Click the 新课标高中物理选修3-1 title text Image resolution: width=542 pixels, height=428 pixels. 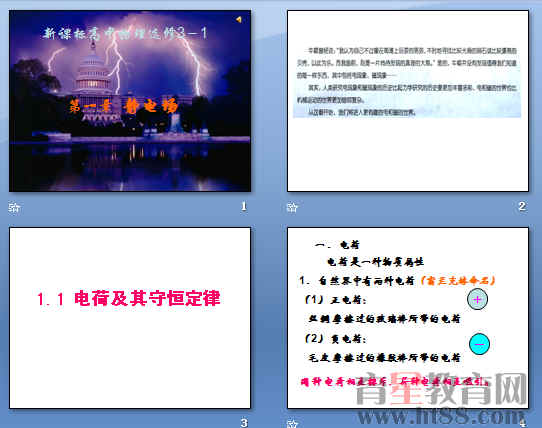(125, 34)
